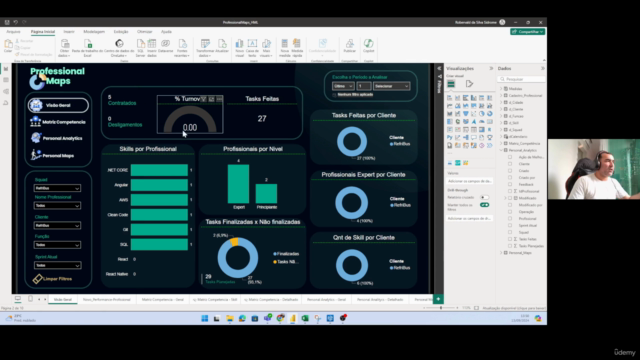
Task: Click the zoom slider on the status bar
Action: 441,308
